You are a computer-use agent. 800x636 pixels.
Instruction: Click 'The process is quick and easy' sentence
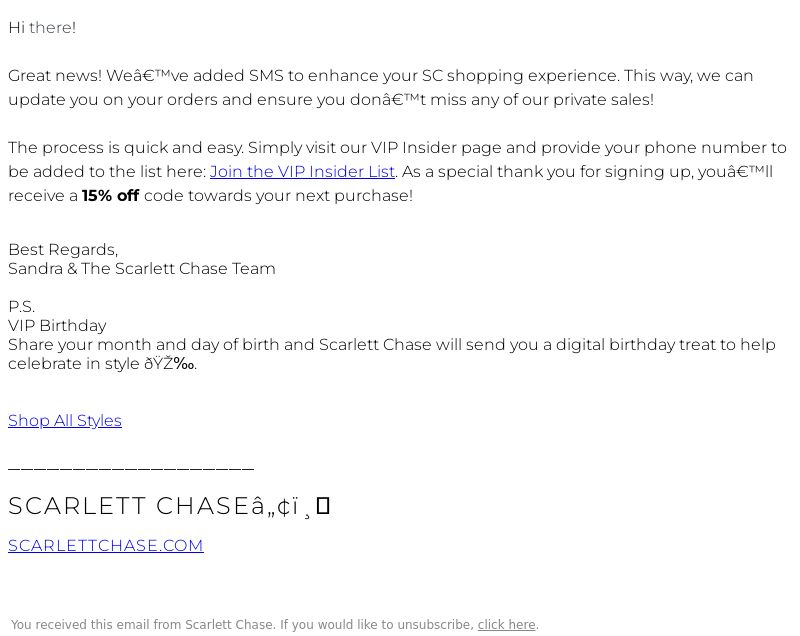126,148
